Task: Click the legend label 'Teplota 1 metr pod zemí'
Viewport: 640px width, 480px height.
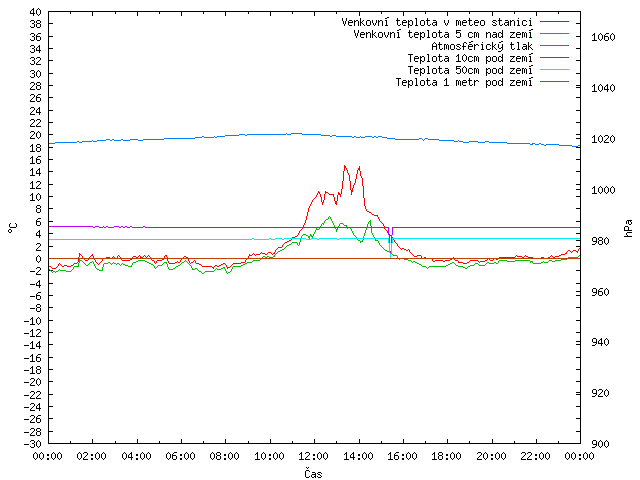Action: click(464, 82)
